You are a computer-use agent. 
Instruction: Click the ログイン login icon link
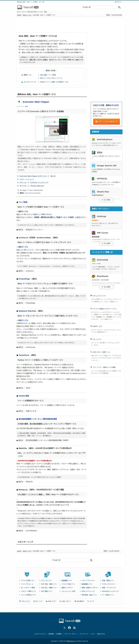118,2
